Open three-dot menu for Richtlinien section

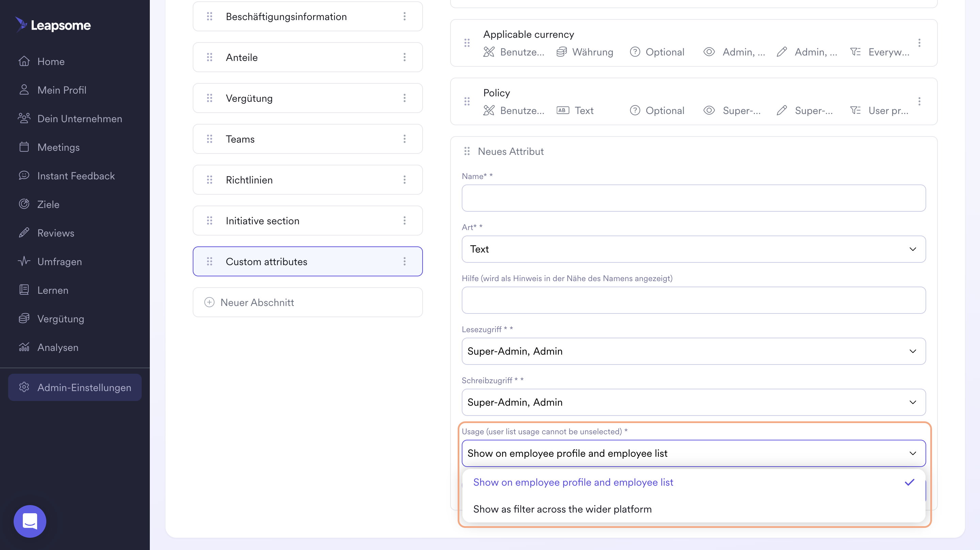(405, 179)
